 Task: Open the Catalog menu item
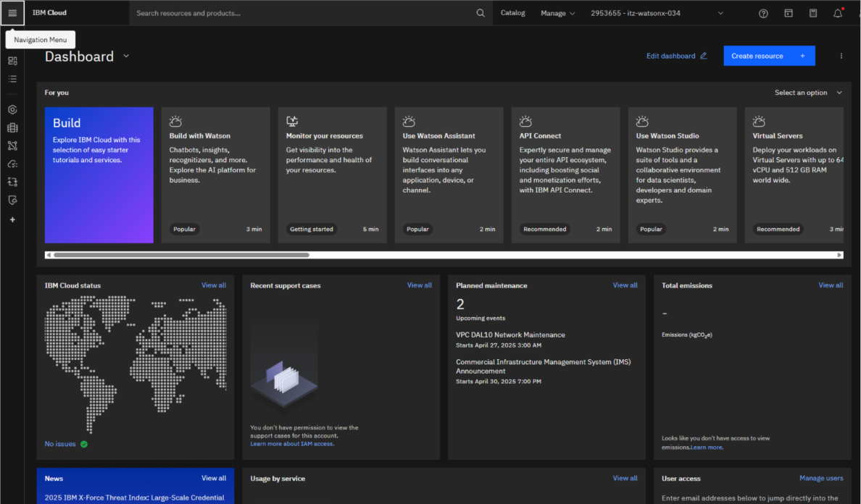click(x=512, y=12)
